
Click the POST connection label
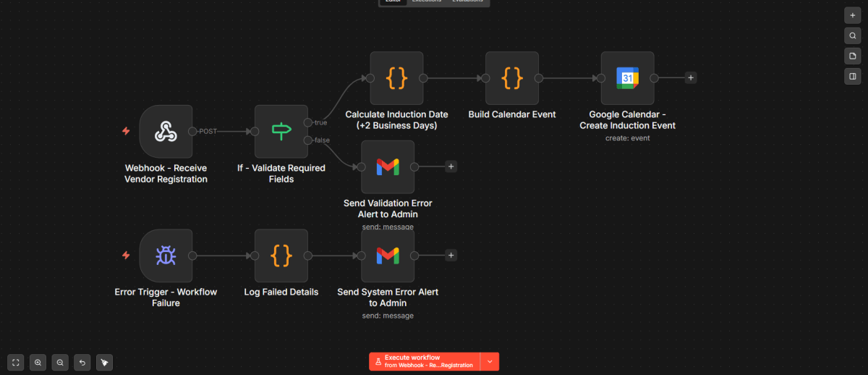(x=208, y=131)
